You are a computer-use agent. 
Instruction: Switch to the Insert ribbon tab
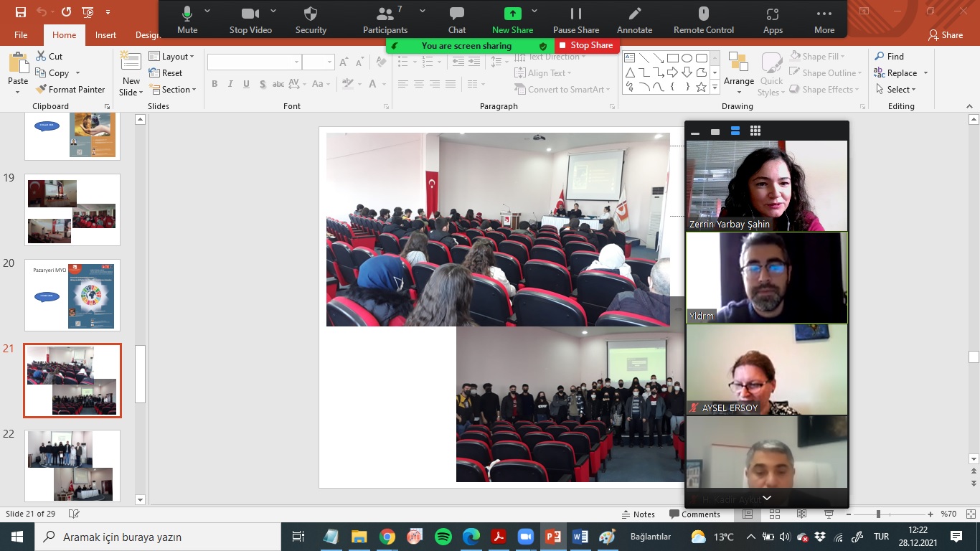click(x=105, y=34)
